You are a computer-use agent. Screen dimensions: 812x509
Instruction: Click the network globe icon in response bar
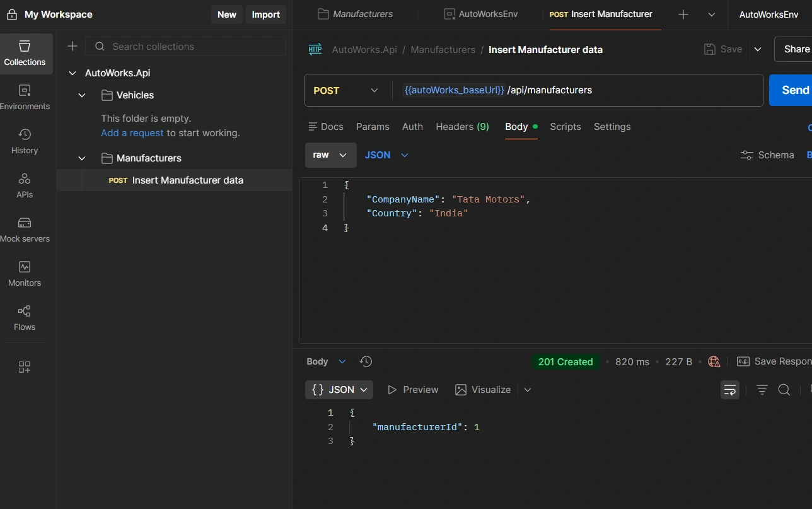[x=714, y=361]
